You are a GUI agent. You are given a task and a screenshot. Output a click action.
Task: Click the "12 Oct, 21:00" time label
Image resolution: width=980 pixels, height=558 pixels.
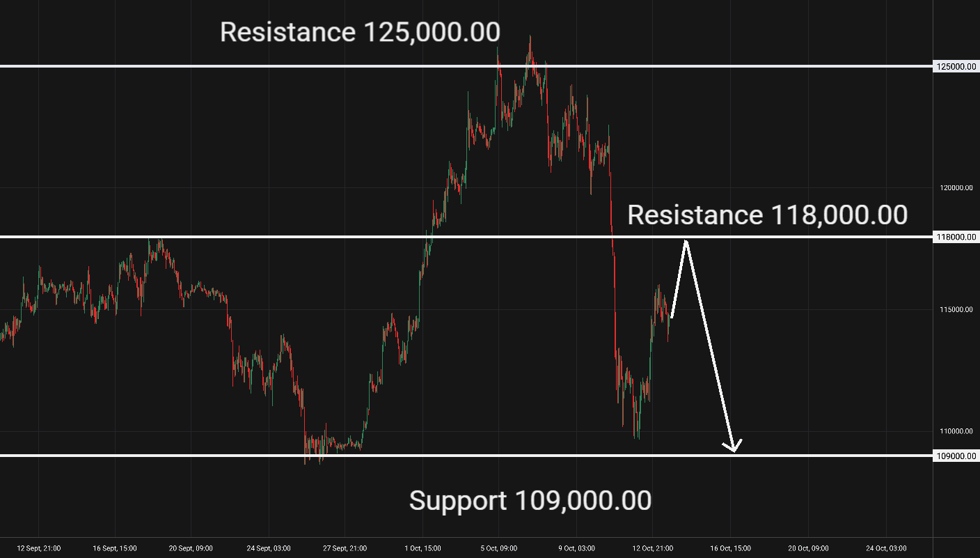(x=654, y=548)
